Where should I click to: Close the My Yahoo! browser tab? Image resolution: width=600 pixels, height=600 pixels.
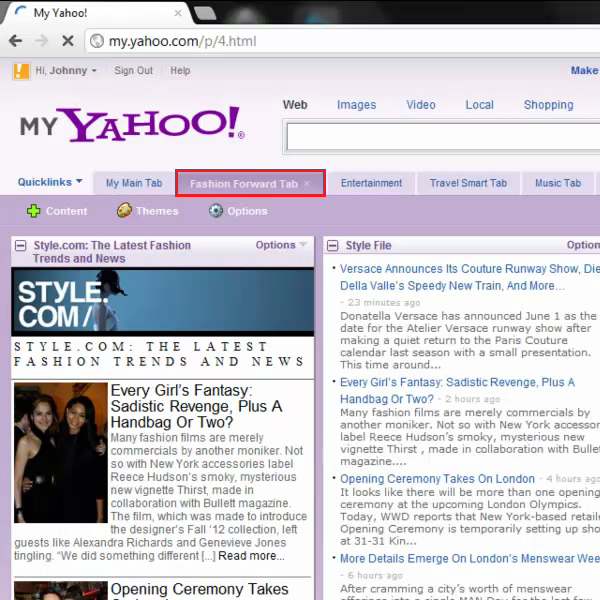178,13
